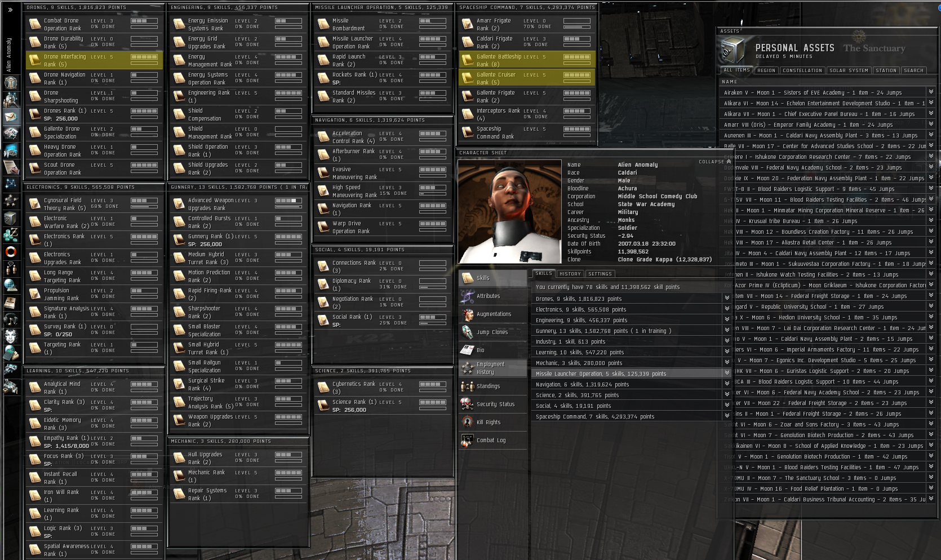Open the wallet coins icon in sidebar
The width and height of the screenshot is (941, 560).
coord(11,234)
